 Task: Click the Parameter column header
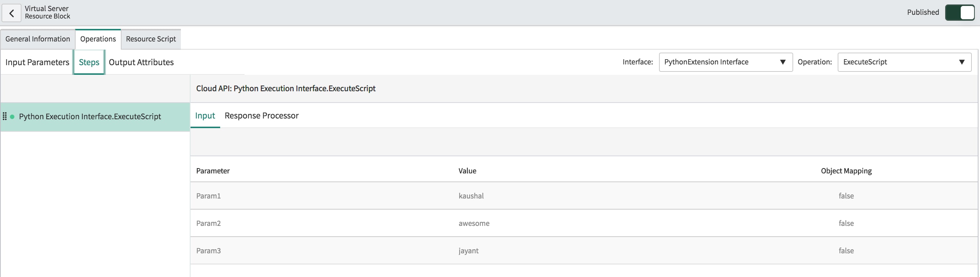point(213,171)
